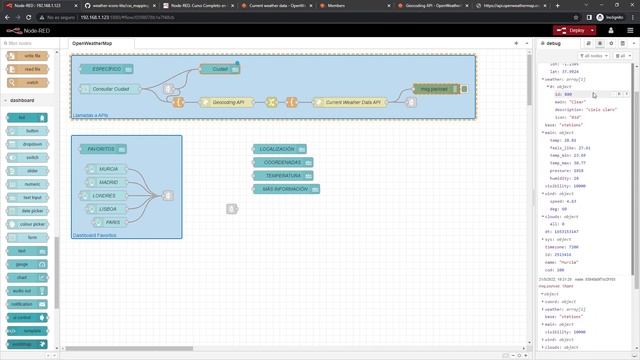Screen dimensions: 640x360
Task: Select the watch palette node
Action: tap(28, 83)
